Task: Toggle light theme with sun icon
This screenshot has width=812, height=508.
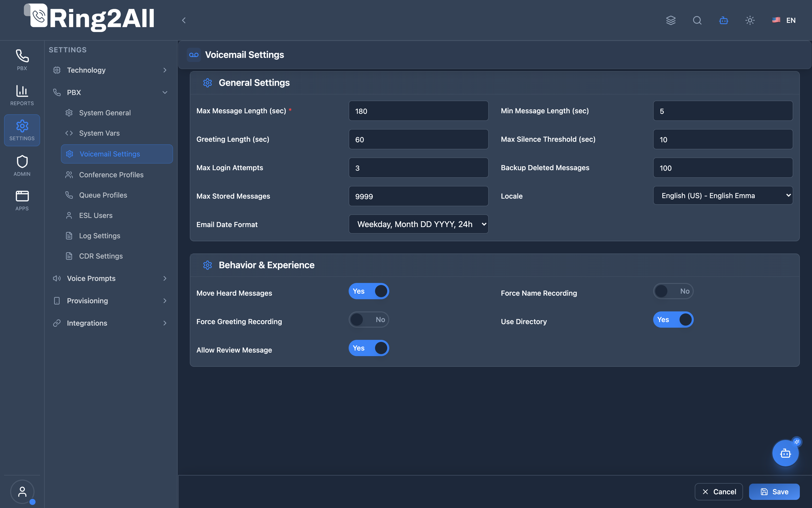Action: (x=750, y=21)
